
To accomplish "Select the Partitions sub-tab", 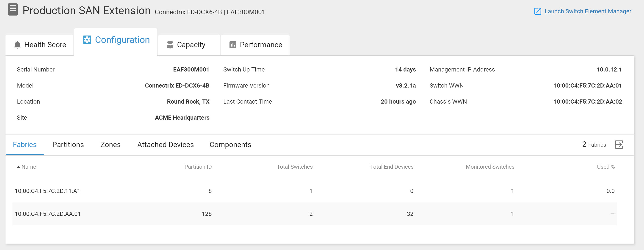I will (x=68, y=145).
